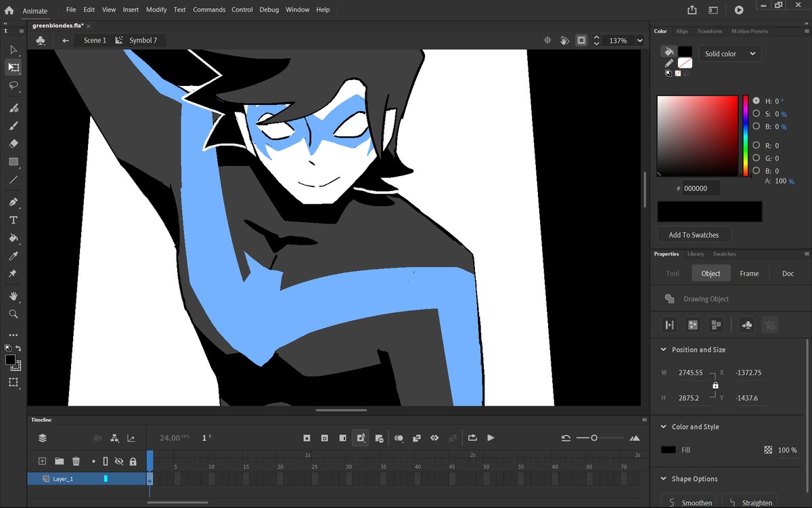Screen dimensions: 812x508
Task: Click the New Folder icon in timeline
Action: pyautogui.click(x=60, y=461)
